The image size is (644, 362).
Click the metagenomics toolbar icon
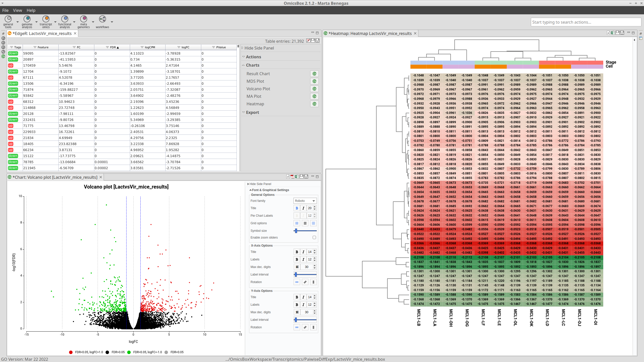tap(84, 19)
